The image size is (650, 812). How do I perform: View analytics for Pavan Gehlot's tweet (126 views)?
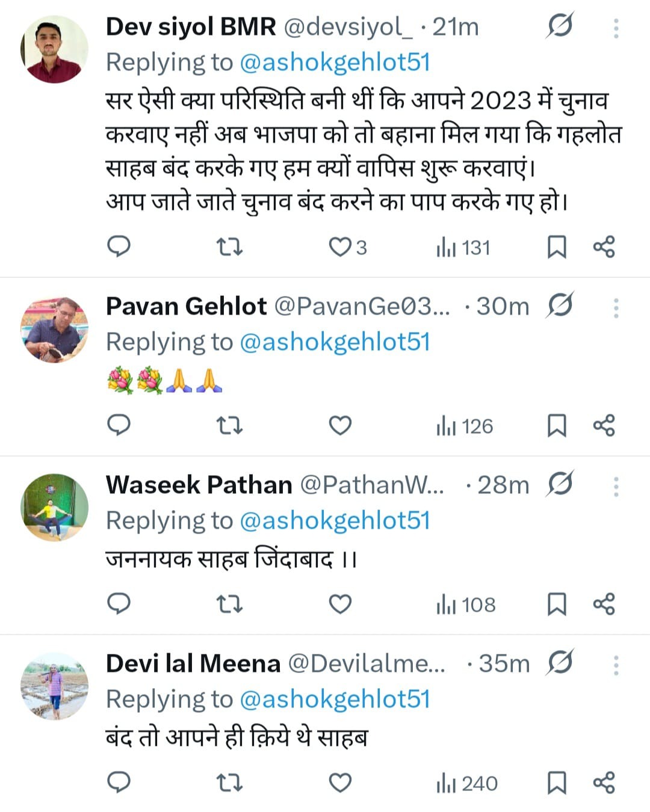pyautogui.click(x=465, y=426)
